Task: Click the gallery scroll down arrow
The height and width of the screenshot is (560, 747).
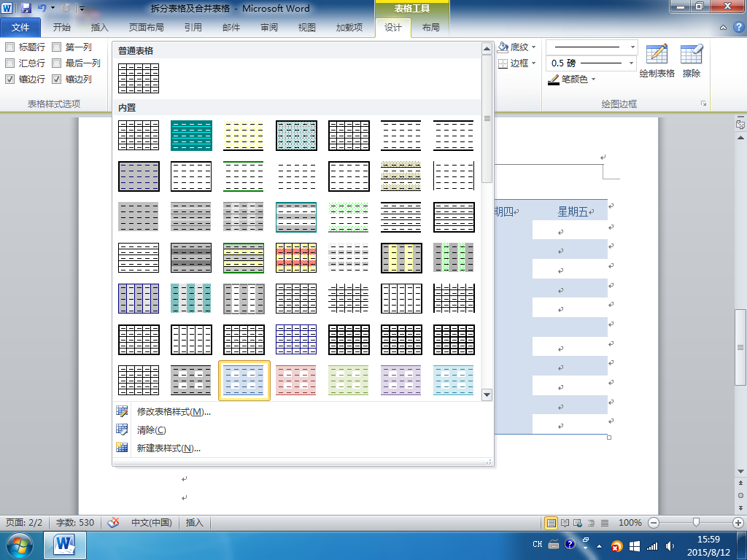Action: pyautogui.click(x=487, y=394)
